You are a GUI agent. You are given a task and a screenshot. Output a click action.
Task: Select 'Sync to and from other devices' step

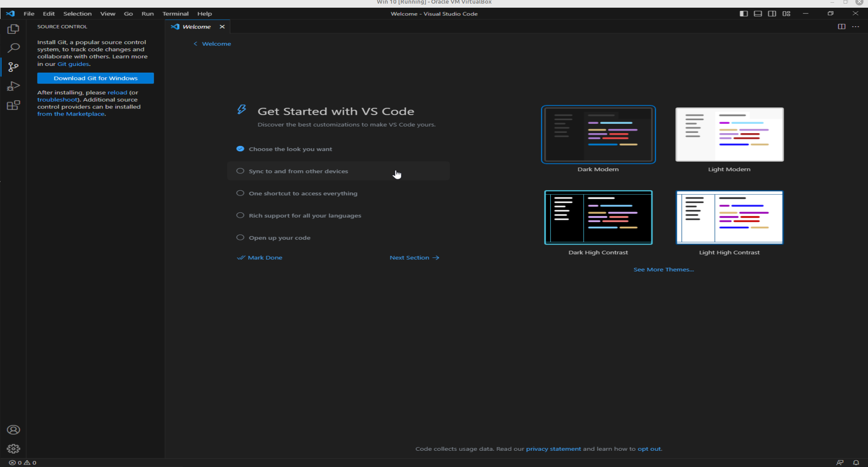(x=338, y=171)
